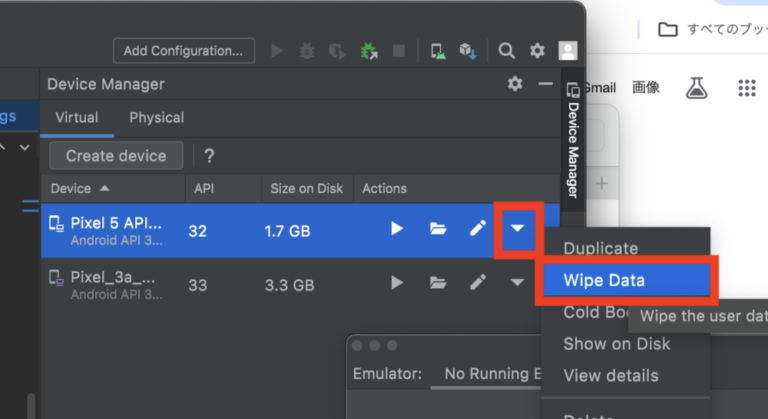Expand Pixel 5 actions dropdown arrow
Image resolution: width=768 pixels, height=419 pixels.
[x=517, y=229]
